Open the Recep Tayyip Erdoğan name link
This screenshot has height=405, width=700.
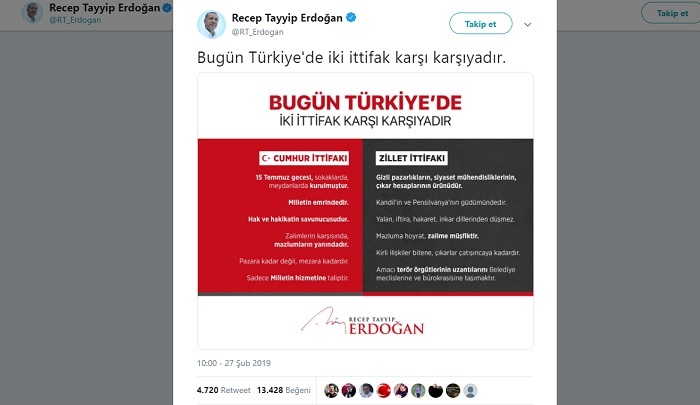[287, 18]
